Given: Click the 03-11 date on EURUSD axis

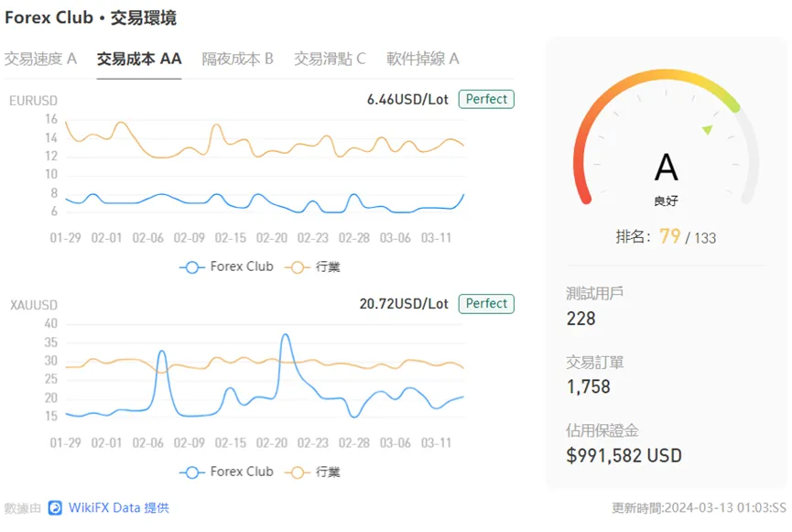Looking at the screenshot, I should click(436, 238).
